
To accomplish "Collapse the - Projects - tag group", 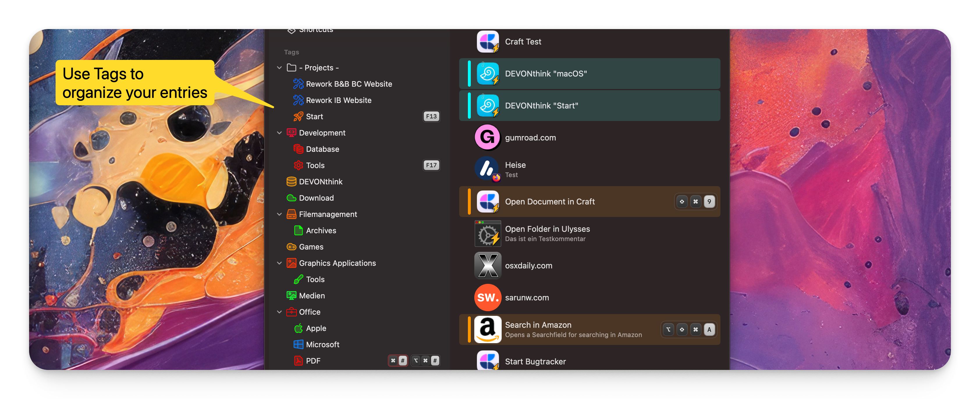I will (279, 68).
